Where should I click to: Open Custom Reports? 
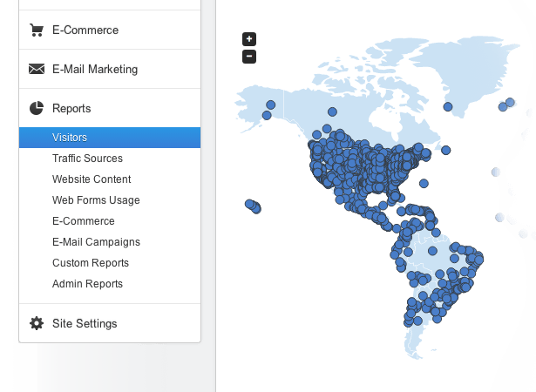(91, 263)
